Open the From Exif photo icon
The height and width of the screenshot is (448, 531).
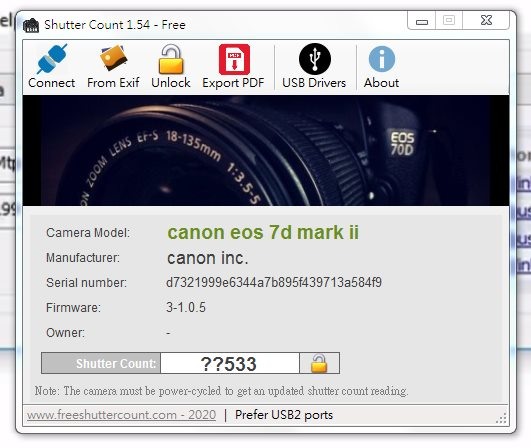click(x=113, y=58)
